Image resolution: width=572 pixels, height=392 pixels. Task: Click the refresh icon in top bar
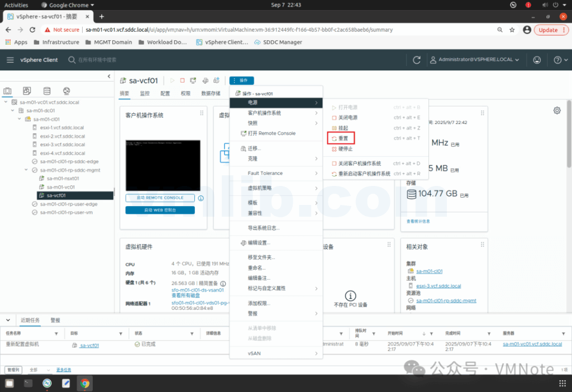tap(416, 60)
